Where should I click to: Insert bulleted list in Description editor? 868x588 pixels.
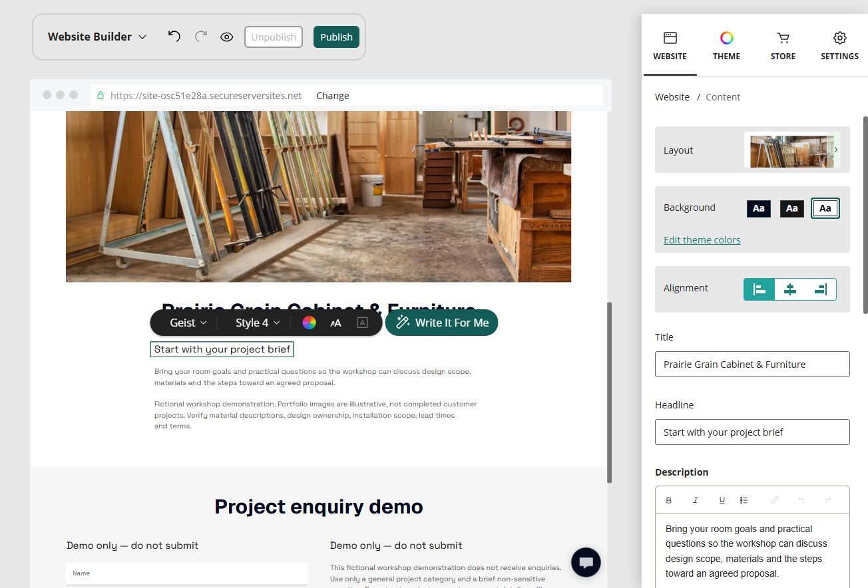[744, 500]
